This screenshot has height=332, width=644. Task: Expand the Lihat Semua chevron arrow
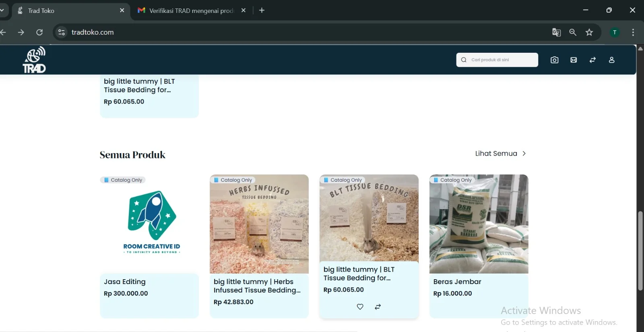coord(524,154)
